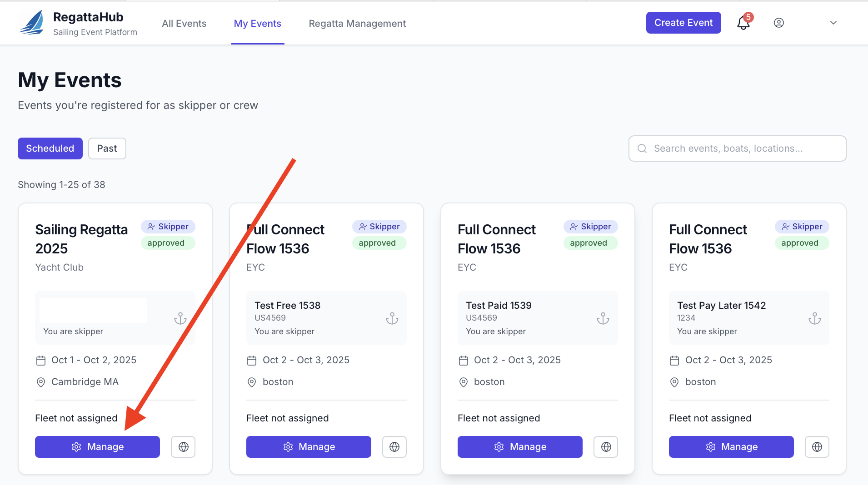Image resolution: width=868 pixels, height=485 pixels.
Task: Click the location pin icon next to Cambridge MA
Action: pyautogui.click(x=41, y=382)
